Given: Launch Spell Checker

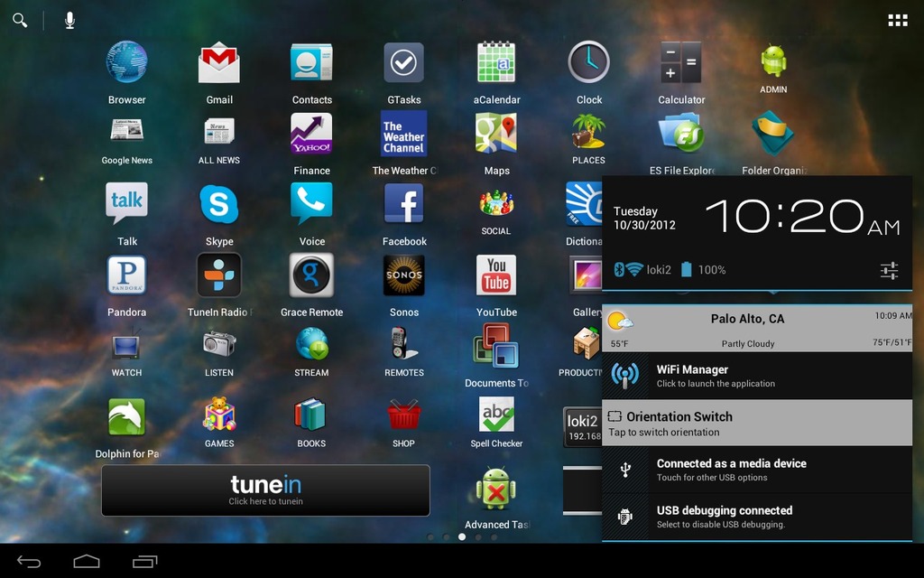Looking at the screenshot, I should tap(496, 414).
